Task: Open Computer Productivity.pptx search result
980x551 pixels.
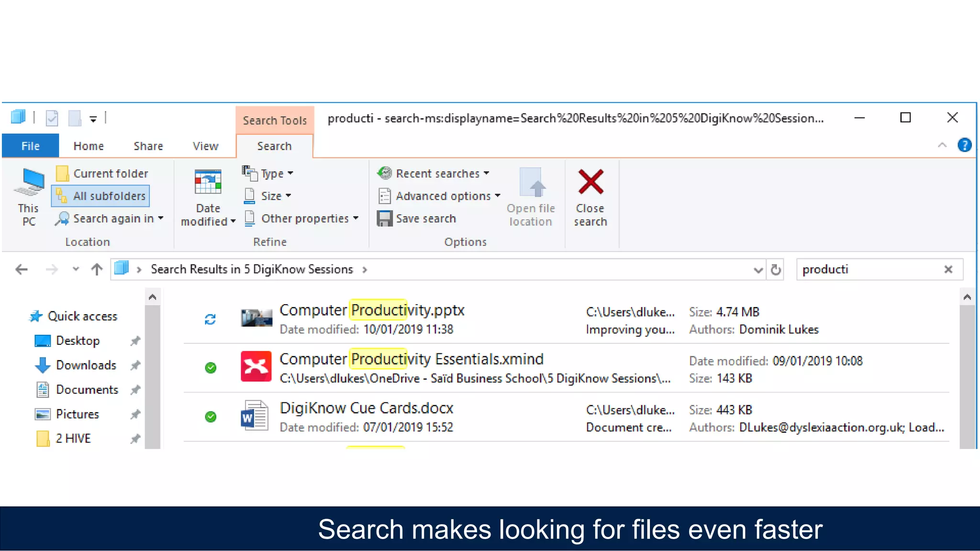Action: [x=372, y=310]
